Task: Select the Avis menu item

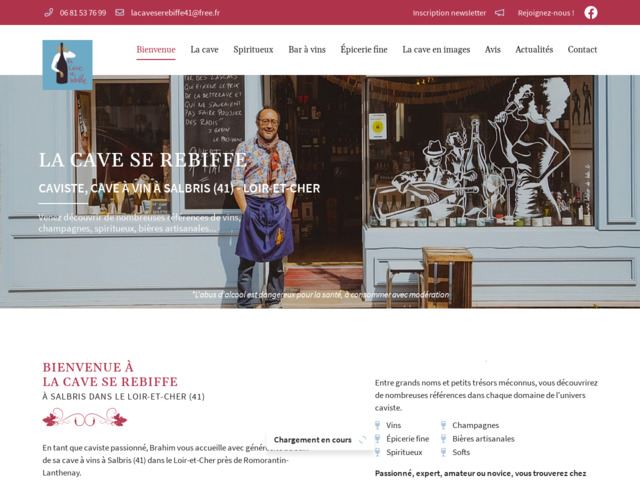Action: (493, 49)
